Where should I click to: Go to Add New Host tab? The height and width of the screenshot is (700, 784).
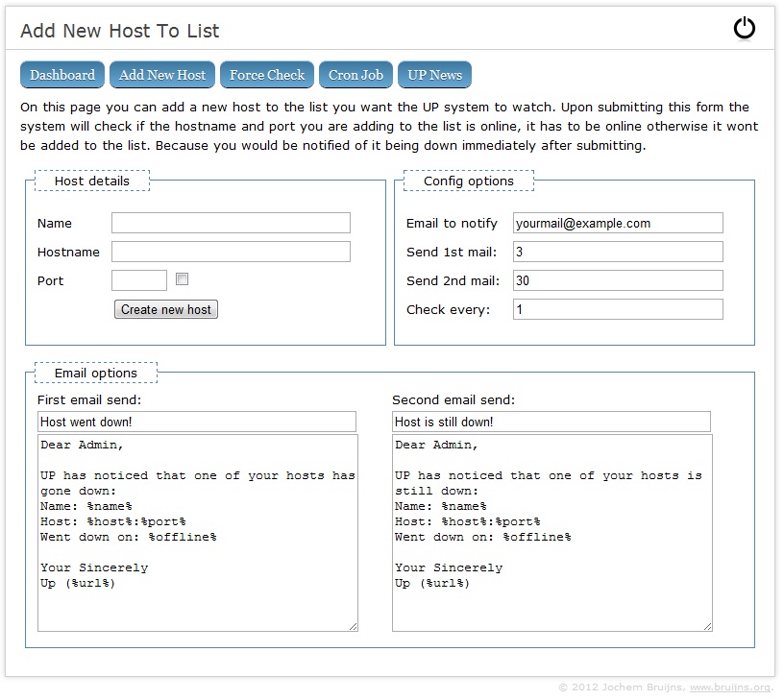pyautogui.click(x=162, y=75)
